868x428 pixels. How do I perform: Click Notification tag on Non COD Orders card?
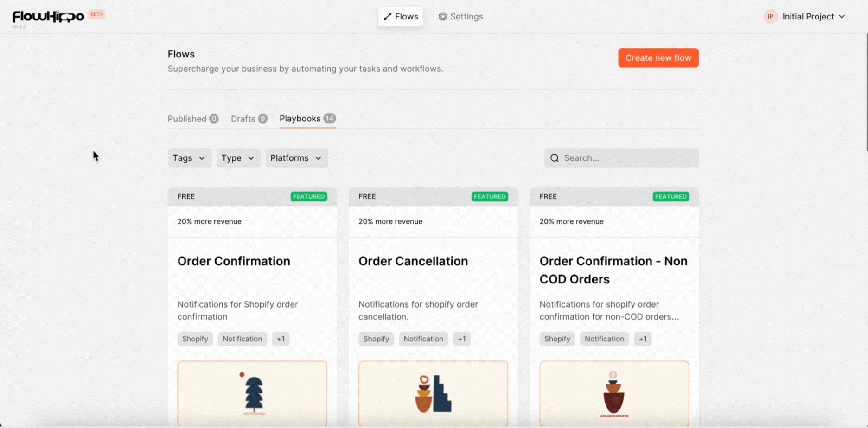coord(605,339)
